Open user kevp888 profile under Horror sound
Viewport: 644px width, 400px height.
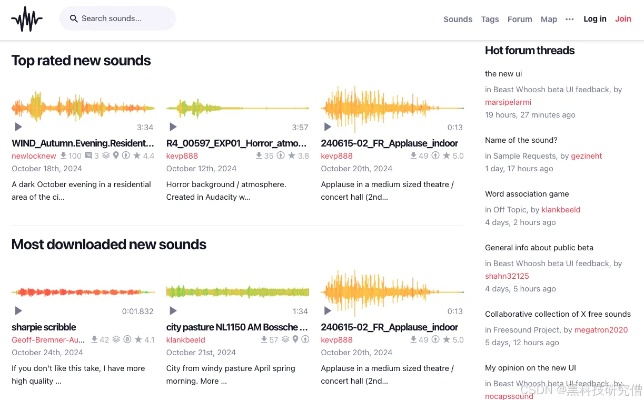pyautogui.click(x=181, y=156)
